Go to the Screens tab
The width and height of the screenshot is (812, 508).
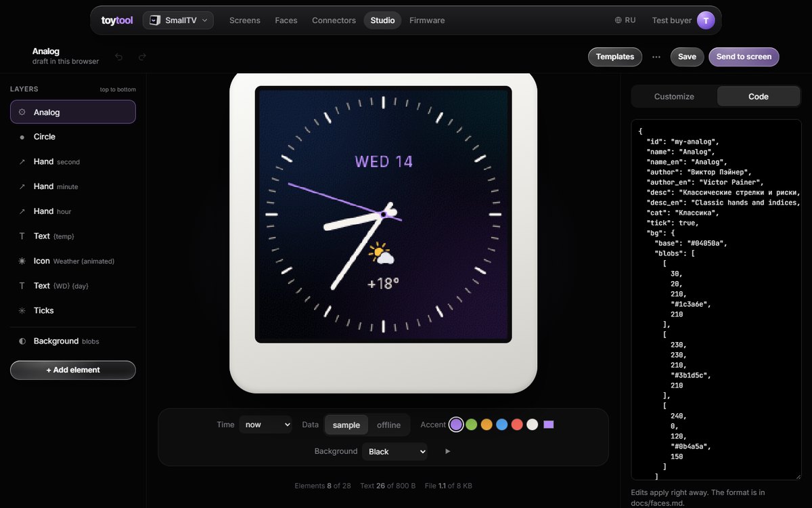pos(245,20)
